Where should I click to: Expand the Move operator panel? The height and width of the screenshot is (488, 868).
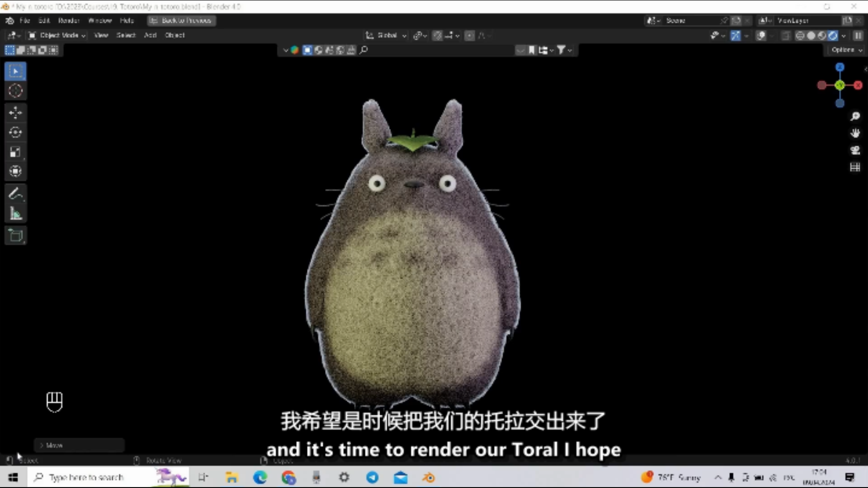pos(79,445)
